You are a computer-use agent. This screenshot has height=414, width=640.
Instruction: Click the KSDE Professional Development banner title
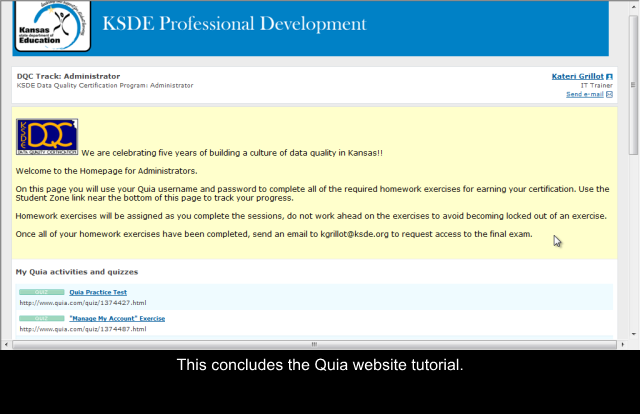[x=234, y=24]
